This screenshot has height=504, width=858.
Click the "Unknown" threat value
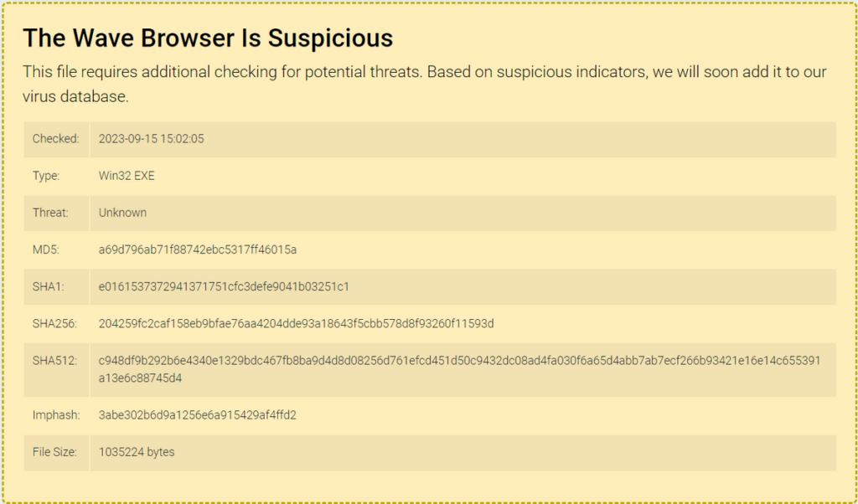[122, 213]
